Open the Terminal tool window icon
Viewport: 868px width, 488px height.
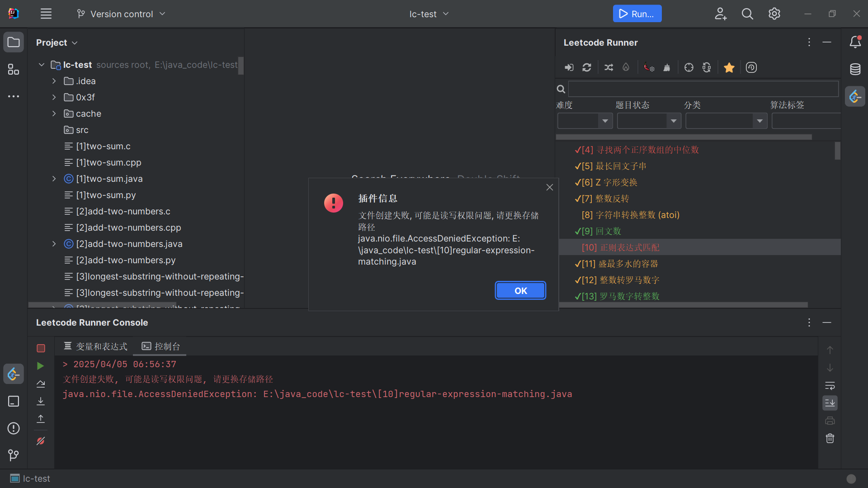click(14, 401)
